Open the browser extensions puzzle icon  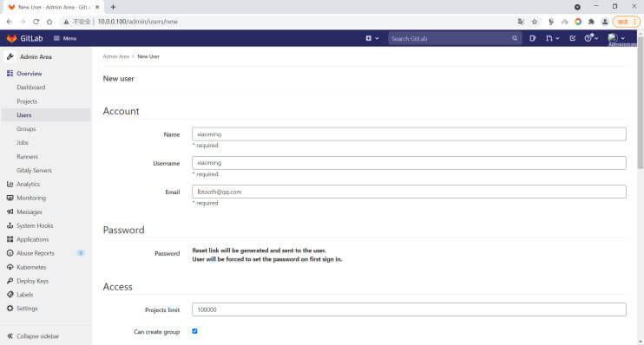[x=591, y=22]
